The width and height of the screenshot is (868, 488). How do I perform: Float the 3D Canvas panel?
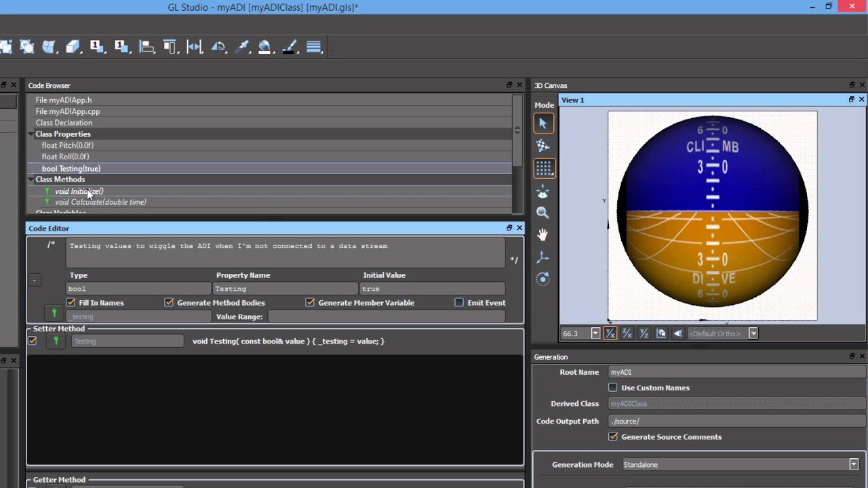[x=852, y=85]
